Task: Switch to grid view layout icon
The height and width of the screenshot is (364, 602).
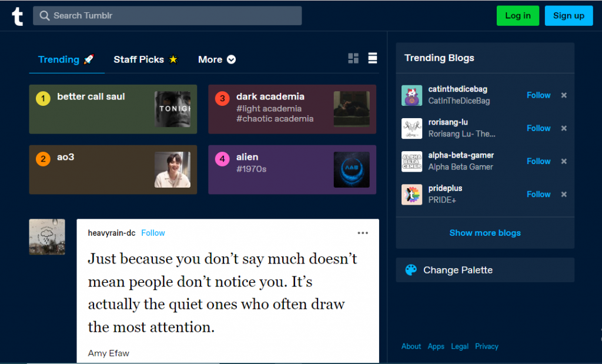Action: coord(353,58)
